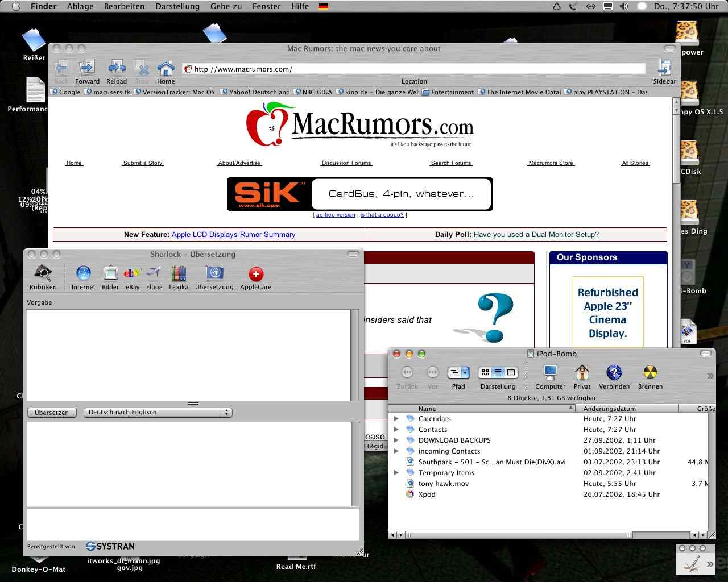Click the Submit a Story link
The height and width of the screenshot is (582, 728).
[x=143, y=163]
